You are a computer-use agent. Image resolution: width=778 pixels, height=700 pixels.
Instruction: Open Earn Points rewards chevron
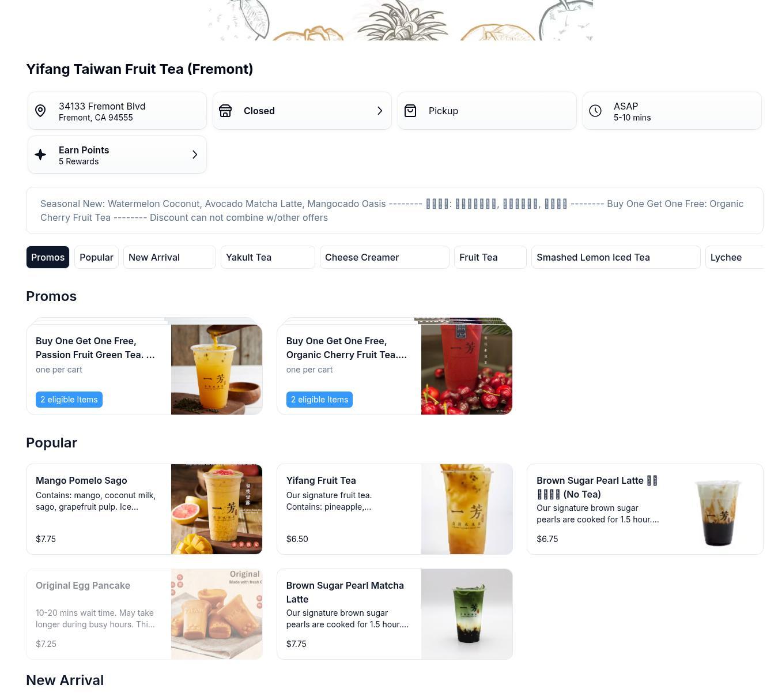pos(195,155)
